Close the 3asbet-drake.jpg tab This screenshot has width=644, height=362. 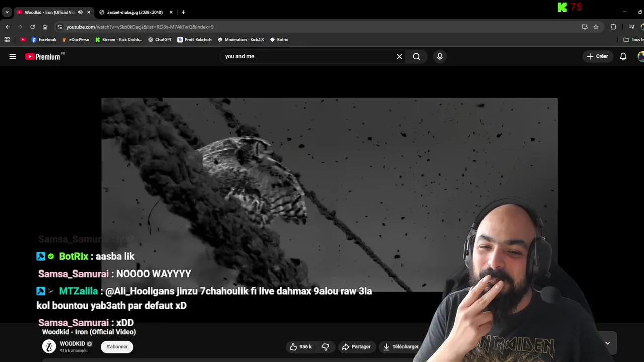171,12
